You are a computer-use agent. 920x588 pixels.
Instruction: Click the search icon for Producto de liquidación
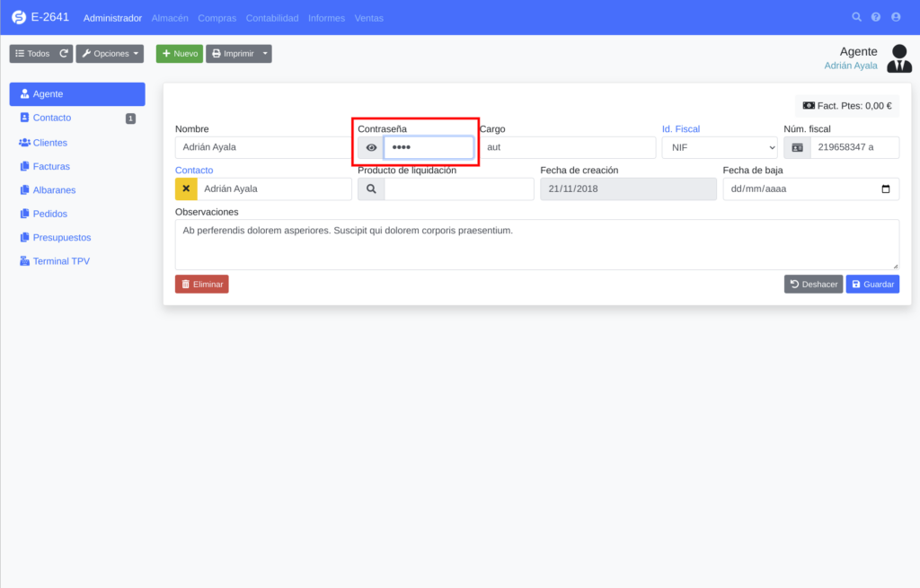tap(371, 189)
